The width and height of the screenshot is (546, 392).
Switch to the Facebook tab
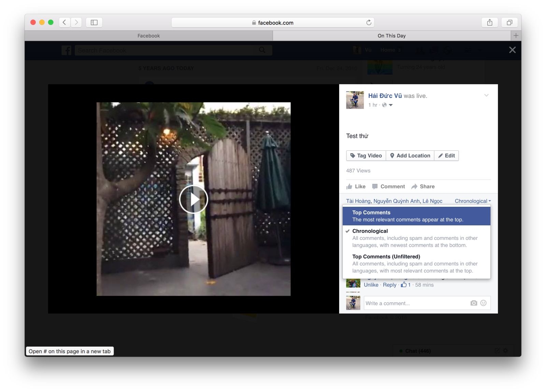pyautogui.click(x=148, y=35)
